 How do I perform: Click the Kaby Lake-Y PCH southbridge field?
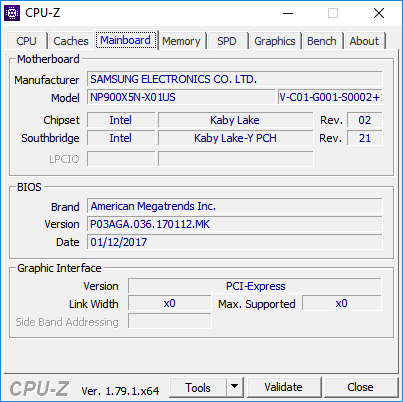click(x=236, y=138)
